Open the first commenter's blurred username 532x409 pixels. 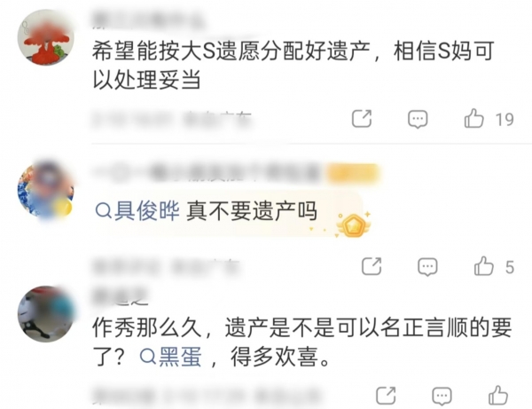[148, 20]
